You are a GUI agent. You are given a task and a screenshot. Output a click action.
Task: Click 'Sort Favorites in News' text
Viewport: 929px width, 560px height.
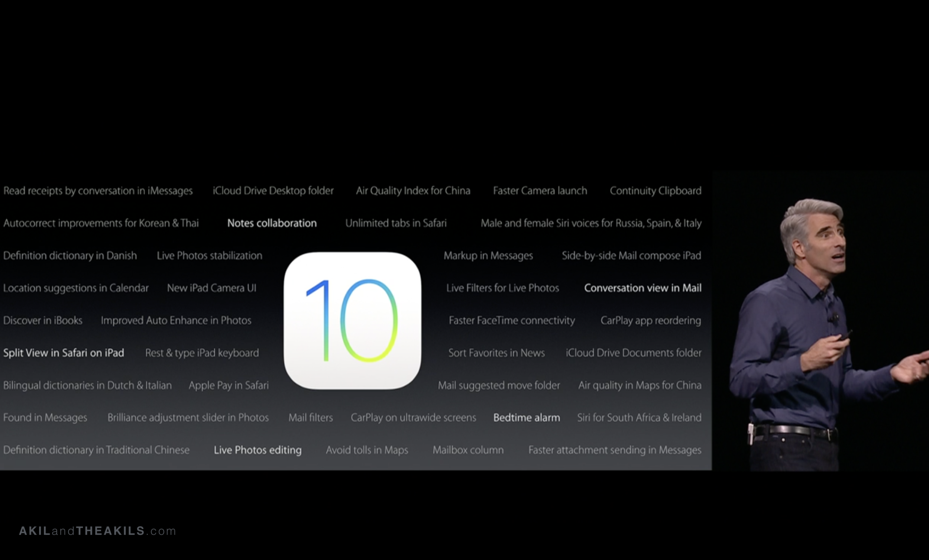(x=496, y=353)
